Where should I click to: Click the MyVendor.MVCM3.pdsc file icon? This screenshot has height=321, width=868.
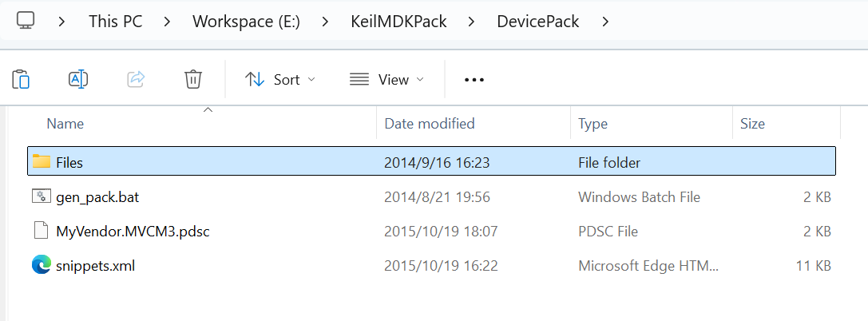[x=42, y=231]
